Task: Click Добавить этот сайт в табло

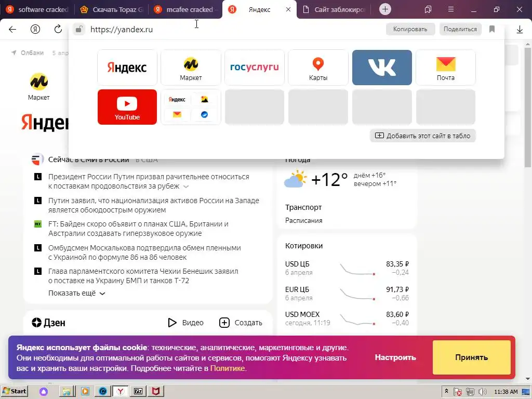Action: pos(423,136)
